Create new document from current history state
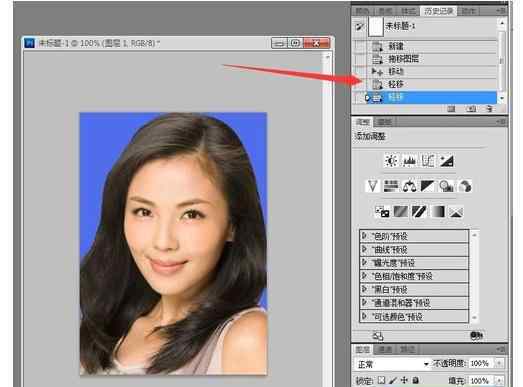This screenshot has width=523, height=387. [x=451, y=109]
